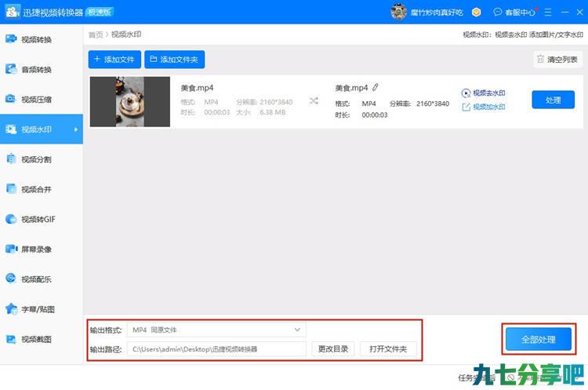
Task: Click the output resolution 2160*3840 value
Action: click(432, 104)
